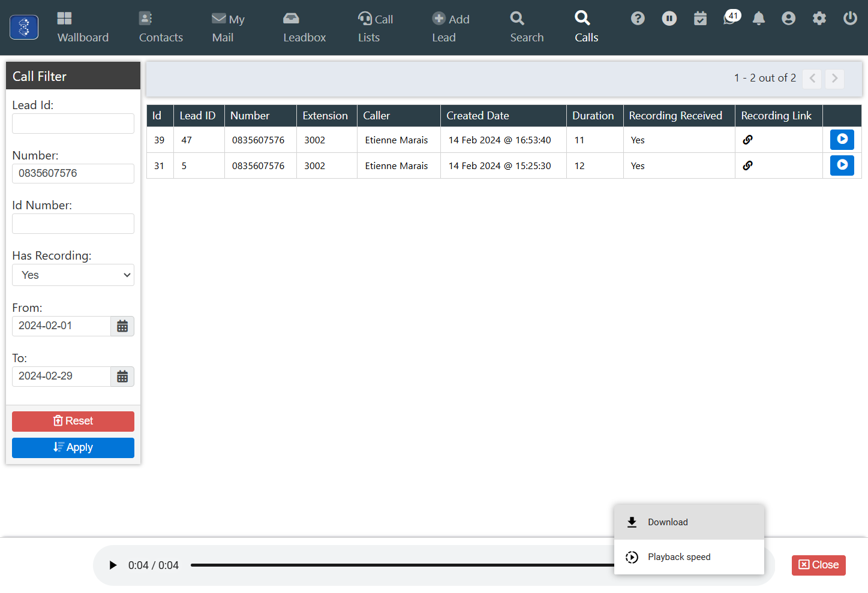Open the notifications bell

pos(759,19)
